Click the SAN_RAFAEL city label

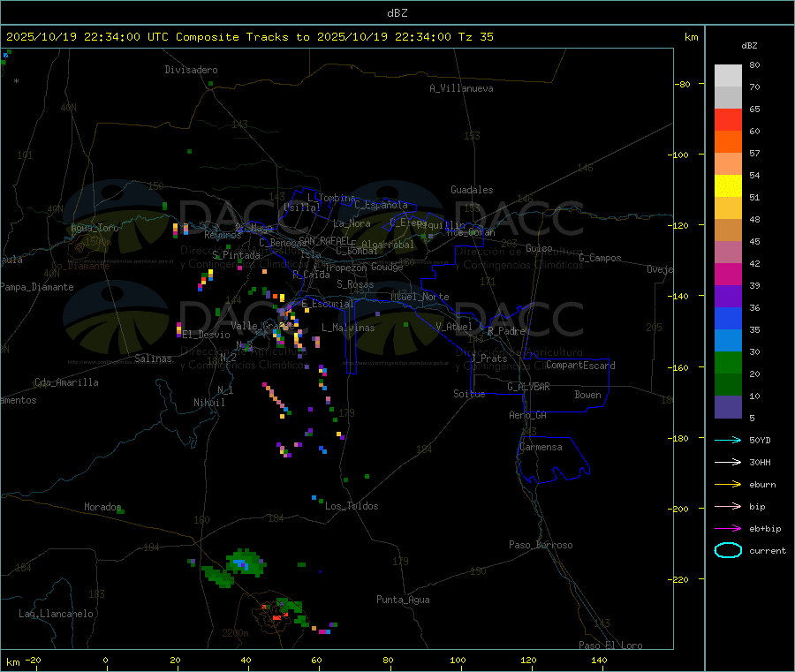[324, 241]
